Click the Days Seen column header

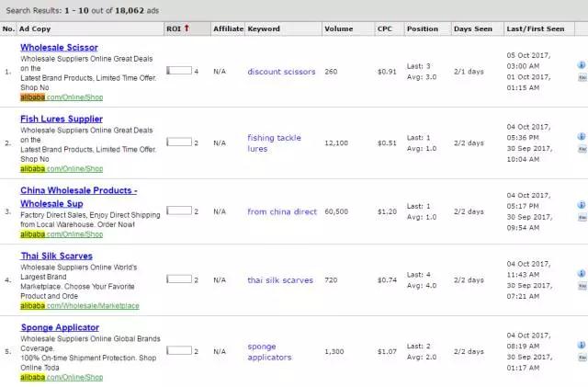tap(475, 29)
